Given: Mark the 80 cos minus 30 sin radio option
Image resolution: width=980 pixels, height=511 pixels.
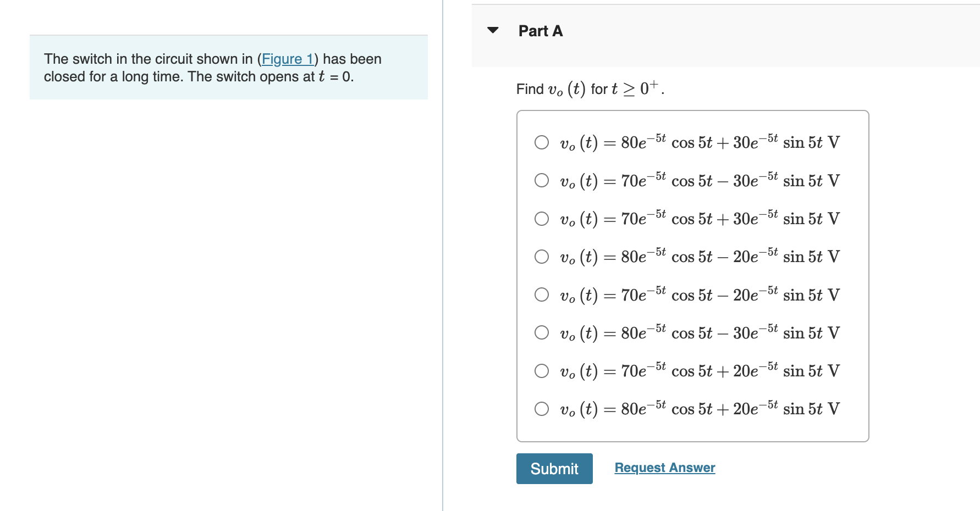Looking at the screenshot, I should coord(542,333).
